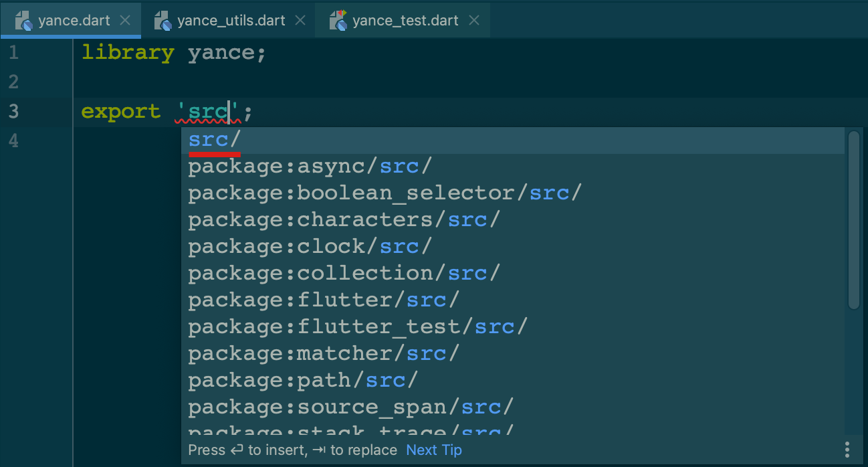Image resolution: width=868 pixels, height=467 pixels.
Task: Click the Dart file icon on yance.dart tab
Action: [x=24, y=21]
